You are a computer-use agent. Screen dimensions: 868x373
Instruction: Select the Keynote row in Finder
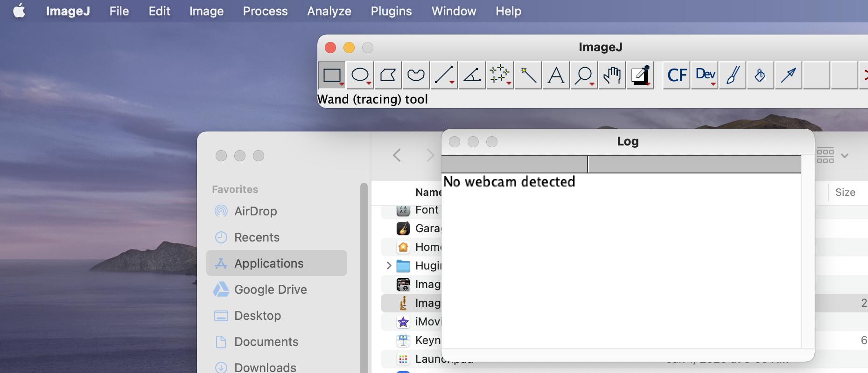click(411, 340)
